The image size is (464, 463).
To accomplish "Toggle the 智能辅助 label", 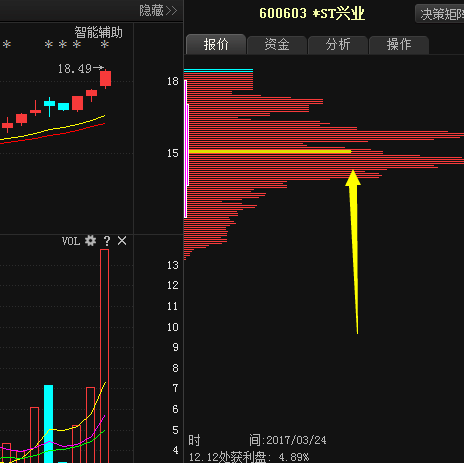I will click(98, 33).
